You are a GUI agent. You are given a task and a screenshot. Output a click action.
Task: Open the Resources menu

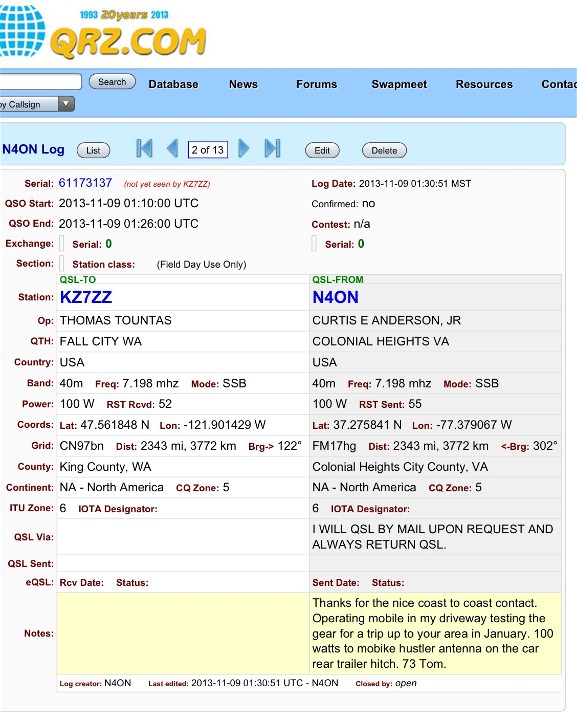pyautogui.click(x=484, y=84)
